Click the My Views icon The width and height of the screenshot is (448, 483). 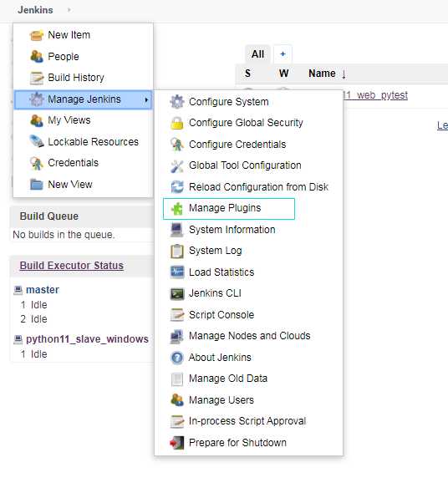pyautogui.click(x=37, y=120)
